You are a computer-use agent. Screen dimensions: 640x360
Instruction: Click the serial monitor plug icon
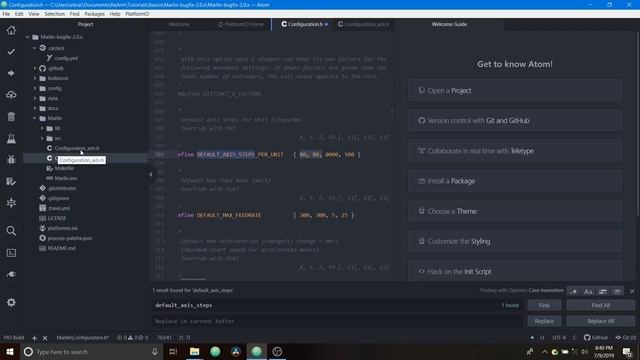coord(11,274)
